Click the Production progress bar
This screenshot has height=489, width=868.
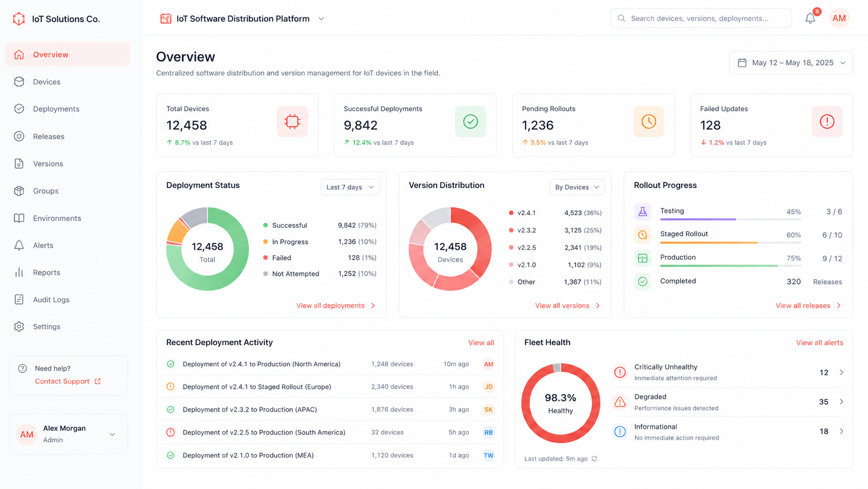(x=730, y=266)
